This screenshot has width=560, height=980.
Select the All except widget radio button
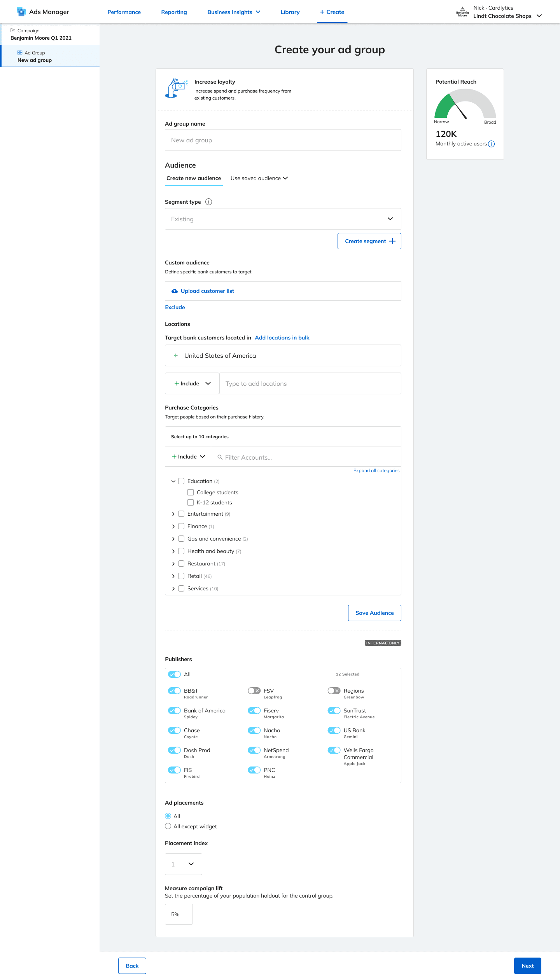click(x=168, y=826)
